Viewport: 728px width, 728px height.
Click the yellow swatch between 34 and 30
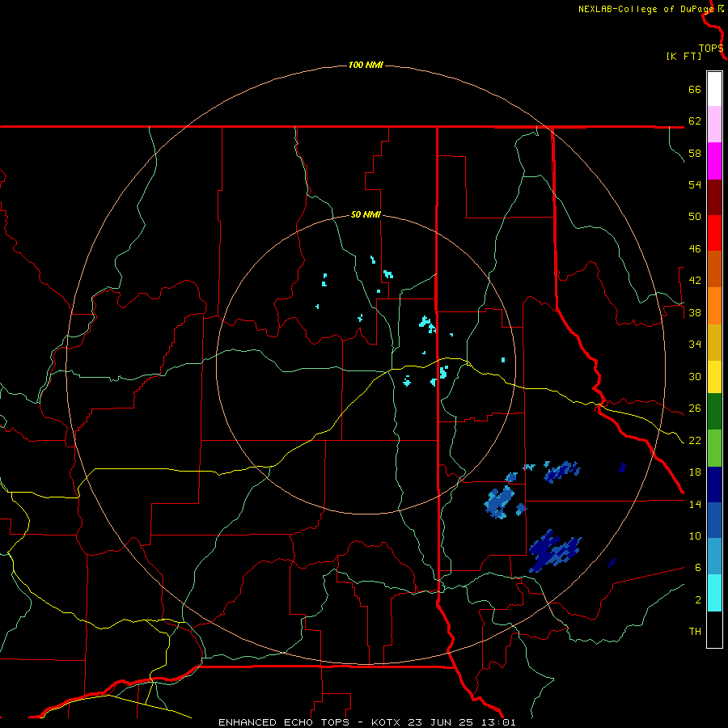click(714, 377)
